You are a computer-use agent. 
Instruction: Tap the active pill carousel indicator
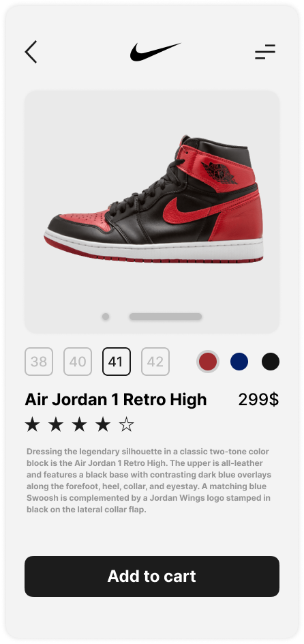click(x=166, y=317)
